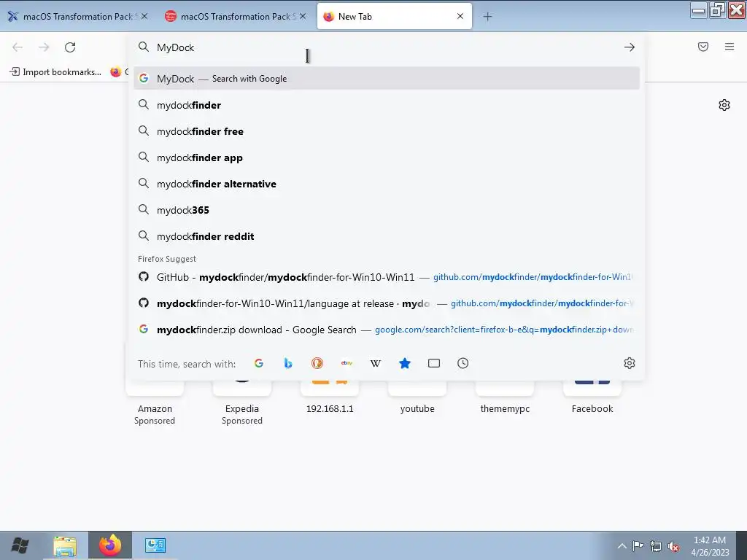Open the network tray icon

(x=656, y=546)
